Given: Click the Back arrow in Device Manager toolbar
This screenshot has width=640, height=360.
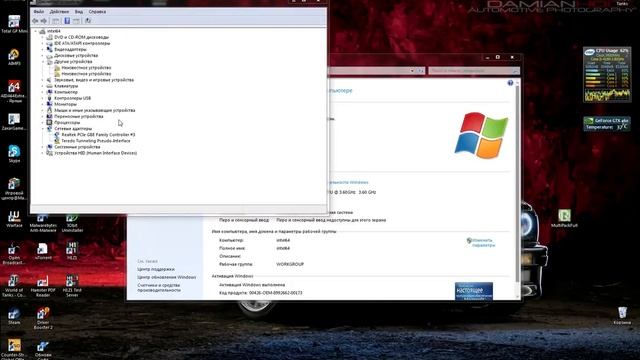Looking at the screenshot, I should pyautogui.click(x=35, y=21).
